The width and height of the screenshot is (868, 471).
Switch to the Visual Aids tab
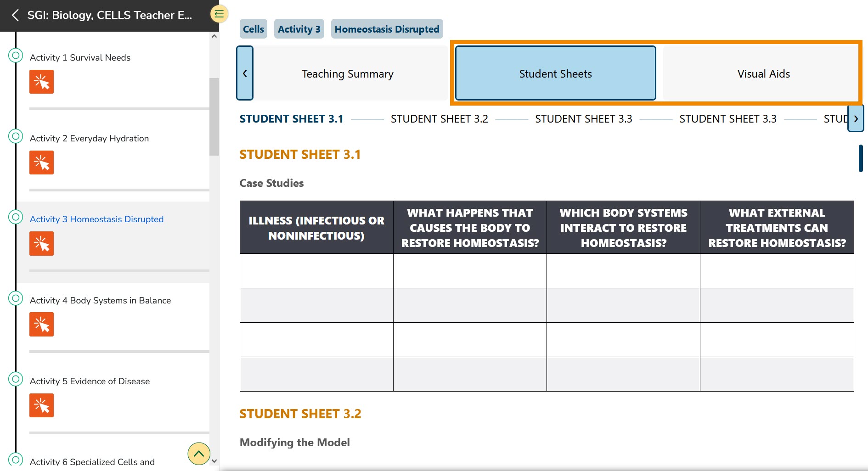click(x=763, y=74)
